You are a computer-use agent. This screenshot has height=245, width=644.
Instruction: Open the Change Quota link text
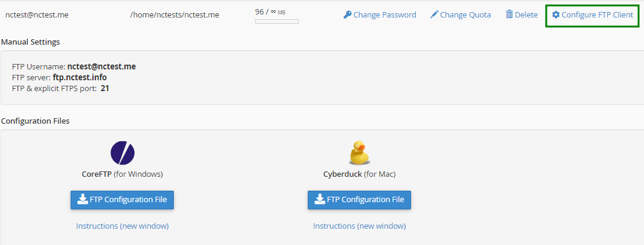(x=465, y=14)
